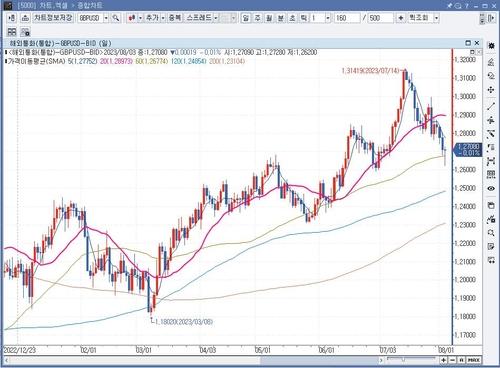Open the 틱조회 dropdown arrow
Viewport: 500px width, 368px height.
point(436,18)
